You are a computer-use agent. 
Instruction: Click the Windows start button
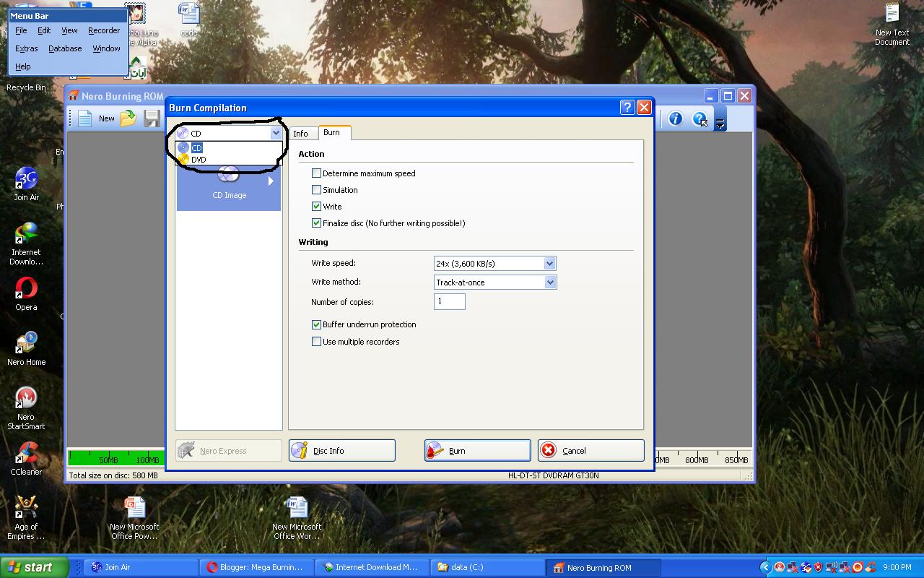[35, 567]
